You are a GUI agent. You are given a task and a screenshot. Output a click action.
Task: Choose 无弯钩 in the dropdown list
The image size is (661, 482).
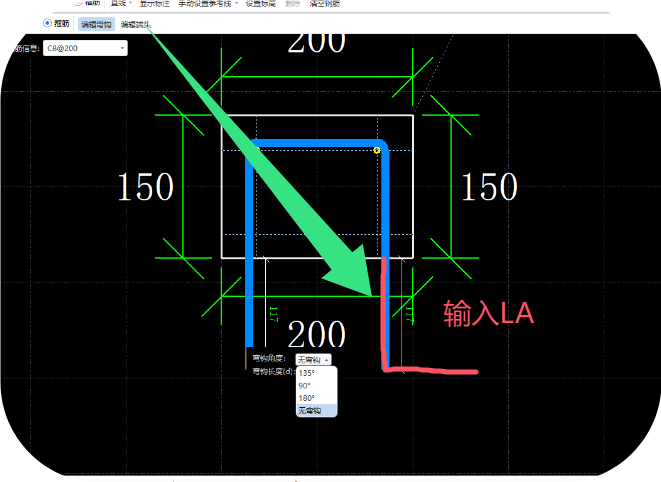[x=317, y=410]
